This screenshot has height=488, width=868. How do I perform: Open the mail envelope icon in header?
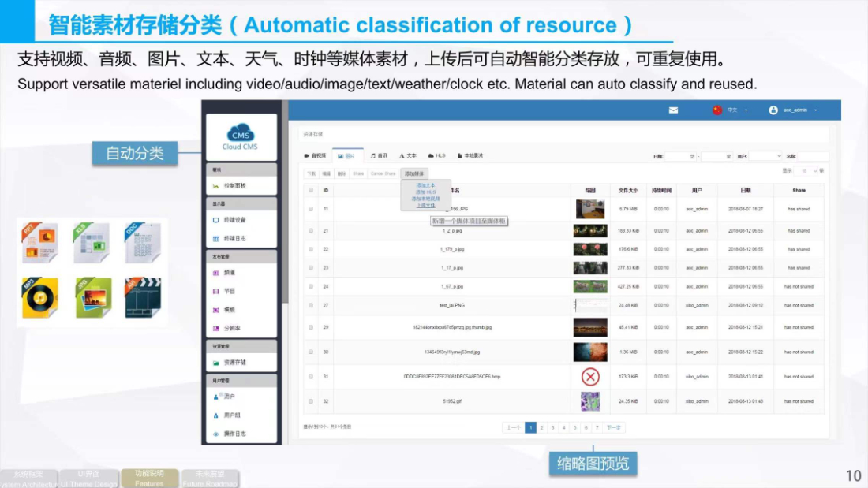pos(673,110)
